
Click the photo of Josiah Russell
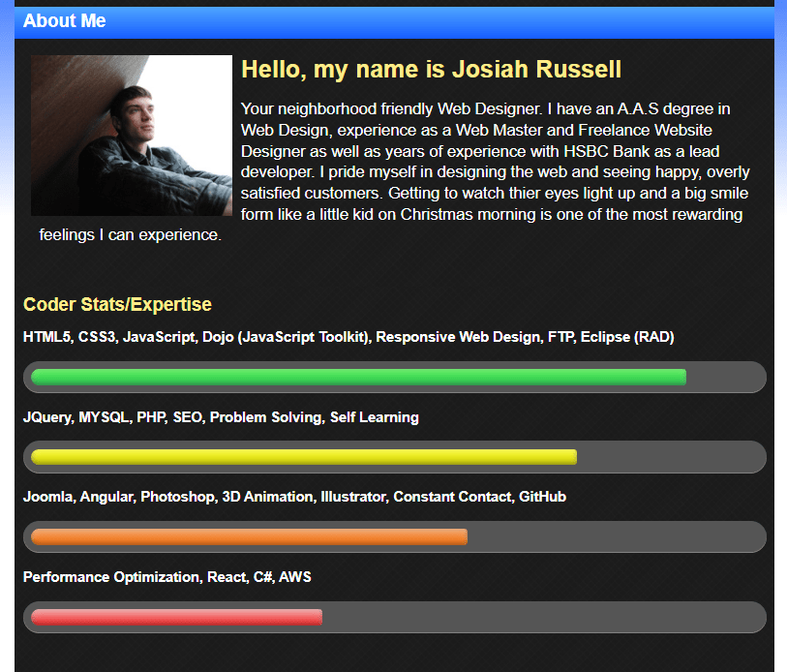pyautogui.click(x=131, y=135)
